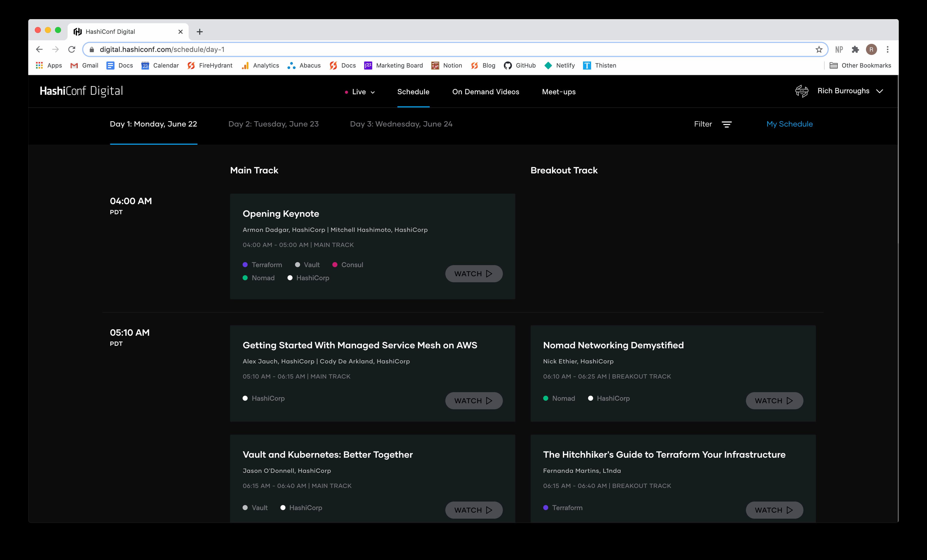Click My Schedule link
The height and width of the screenshot is (560, 927).
(789, 124)
